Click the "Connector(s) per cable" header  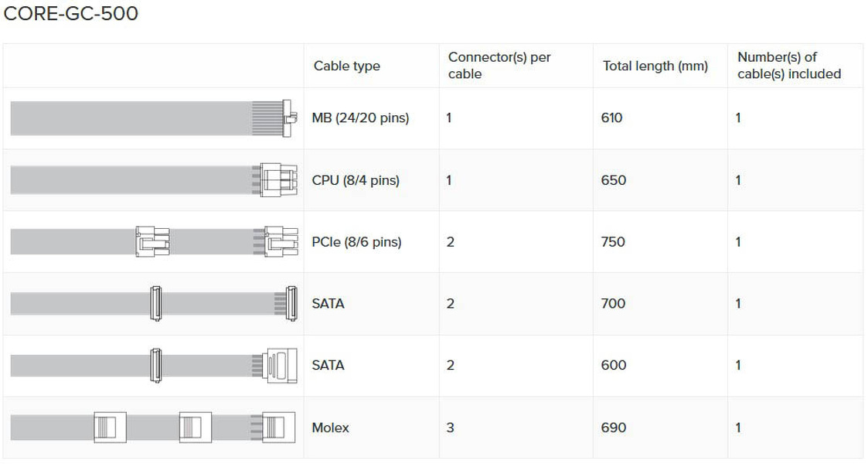click(x=499, y=66)
